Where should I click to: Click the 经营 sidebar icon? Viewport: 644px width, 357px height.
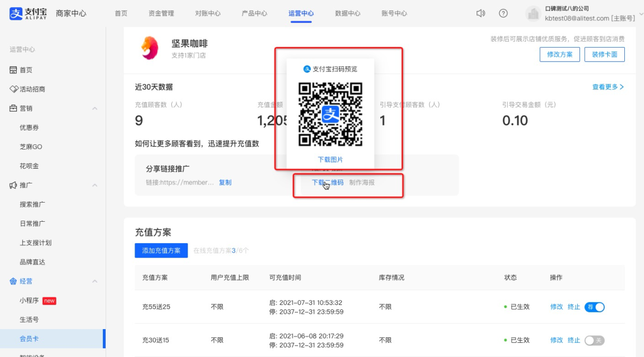pos(13,281)
